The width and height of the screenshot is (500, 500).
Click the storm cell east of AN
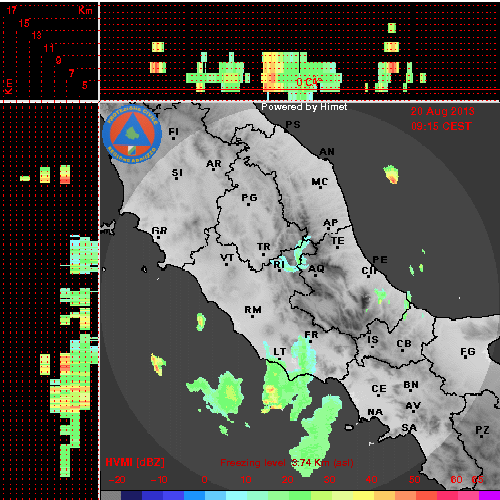coord(392,174)
